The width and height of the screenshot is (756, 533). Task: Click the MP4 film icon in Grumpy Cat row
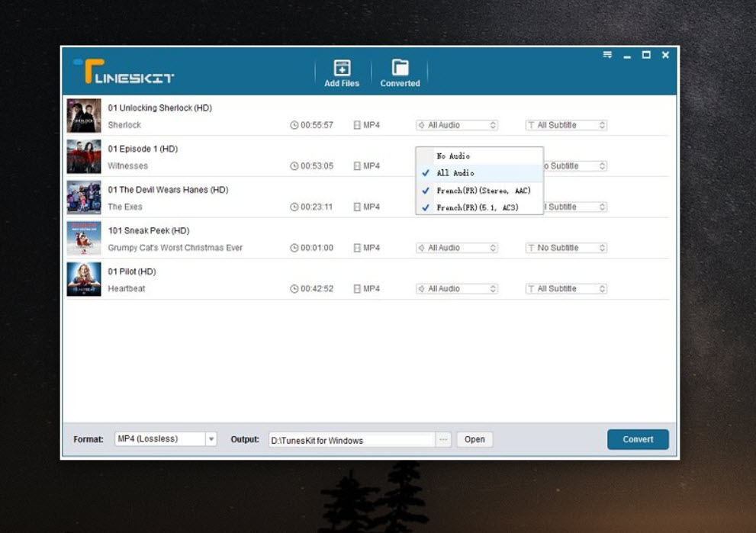pos(357,248)
